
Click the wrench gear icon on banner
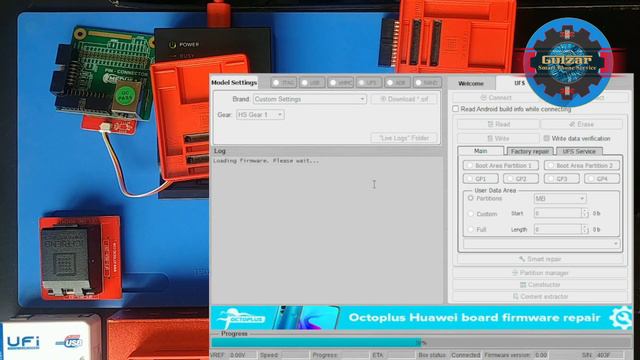pyautogui.click(x=620, y=318)
